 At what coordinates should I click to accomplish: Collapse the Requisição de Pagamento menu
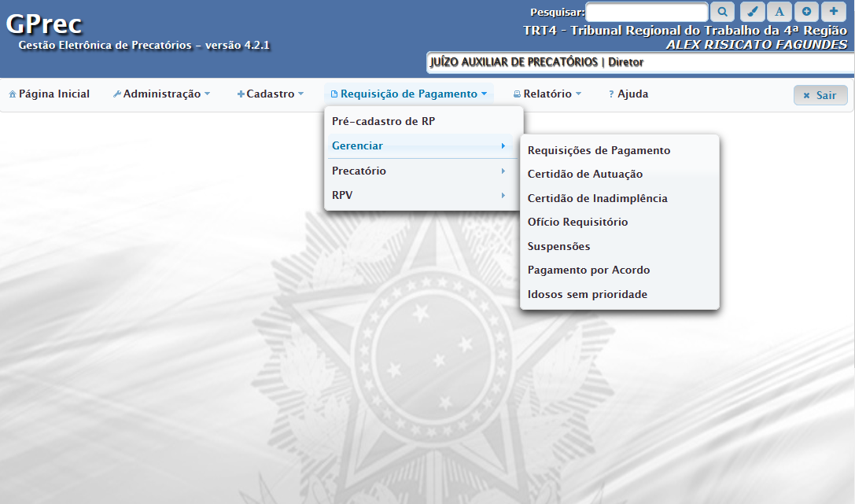(409, 94)
